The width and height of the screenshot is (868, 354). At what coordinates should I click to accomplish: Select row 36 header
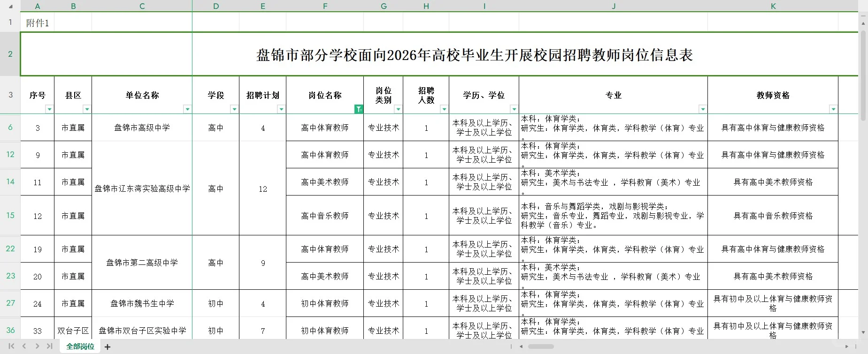click(10, 331)
